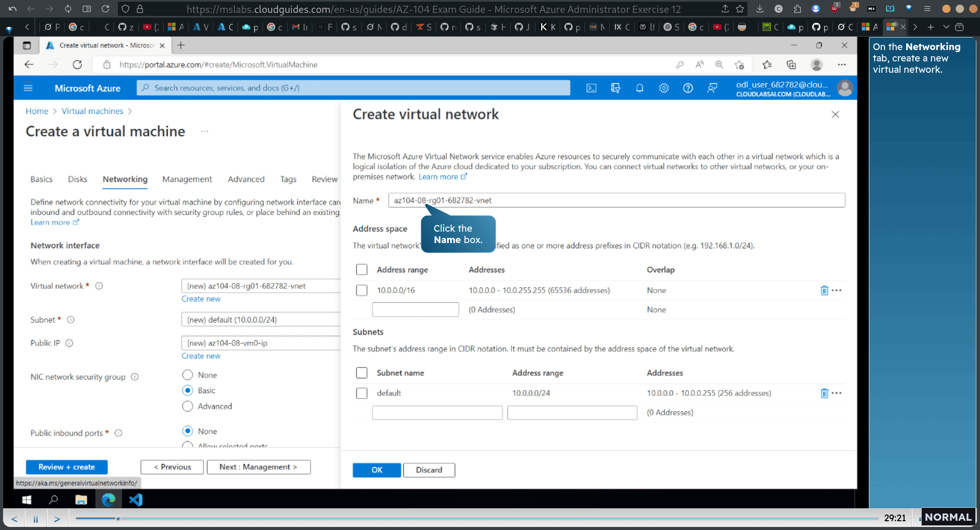Open Visual Studio Code from the taskbar
Image resolution: width=980 pixels, height=530 pixels.
click(x=136, y=500)
